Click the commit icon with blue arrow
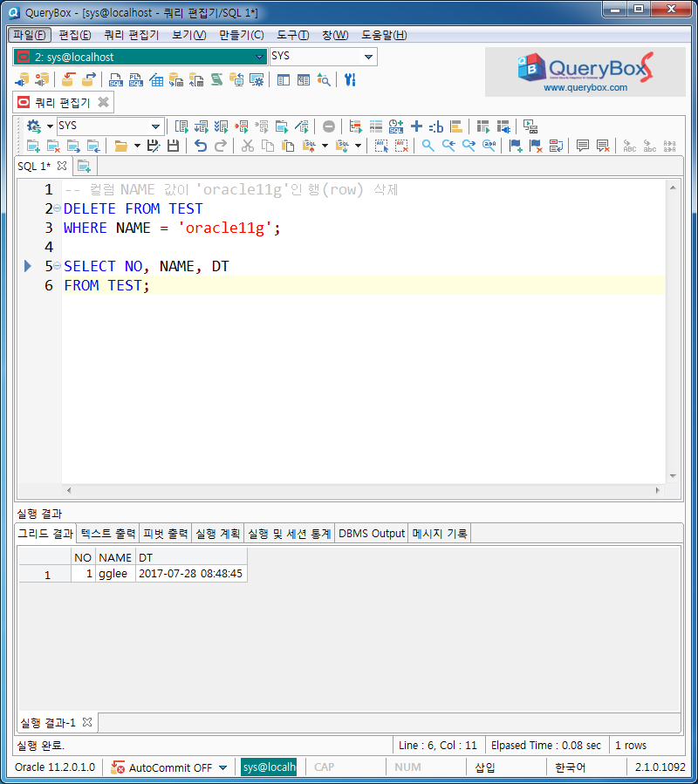 pos(89,80)
